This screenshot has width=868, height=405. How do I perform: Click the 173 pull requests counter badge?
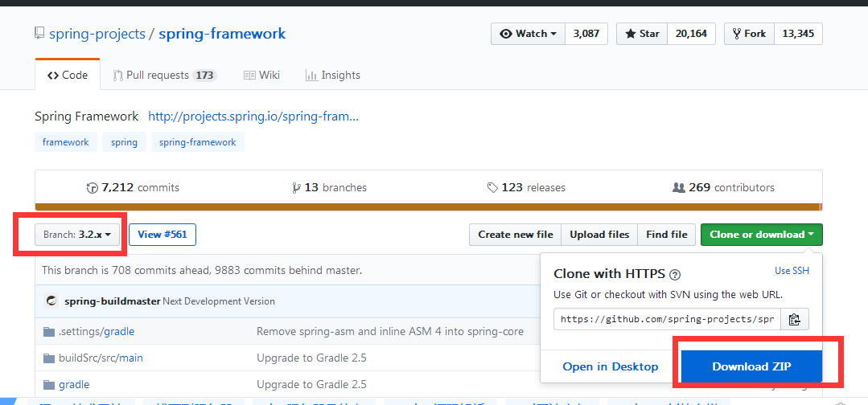pos(204,76)
